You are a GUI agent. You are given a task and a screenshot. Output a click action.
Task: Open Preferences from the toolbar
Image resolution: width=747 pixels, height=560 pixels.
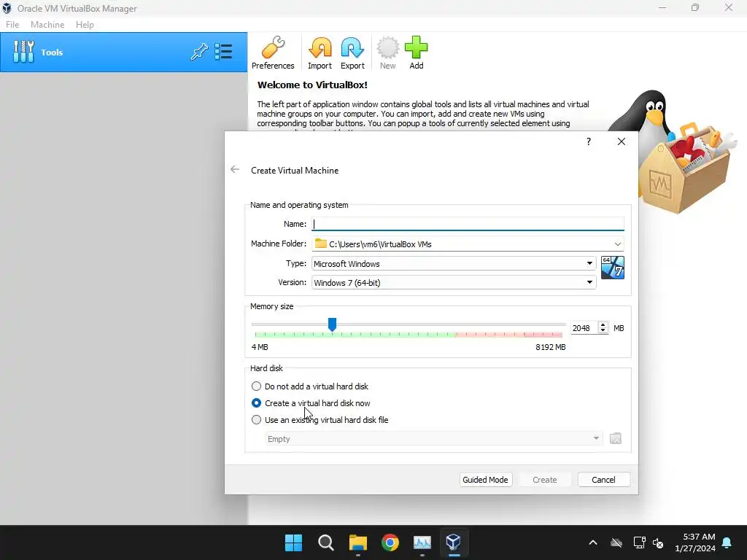tap(273, 52)
